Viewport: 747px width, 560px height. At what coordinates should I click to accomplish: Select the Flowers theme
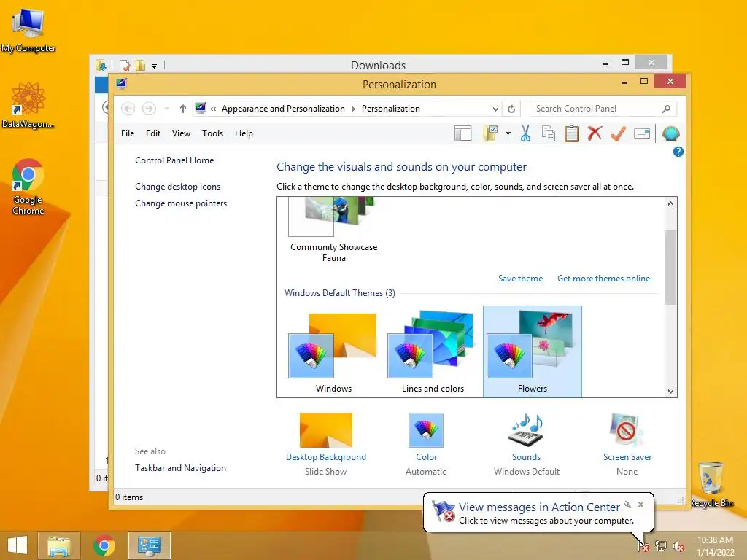532,352
